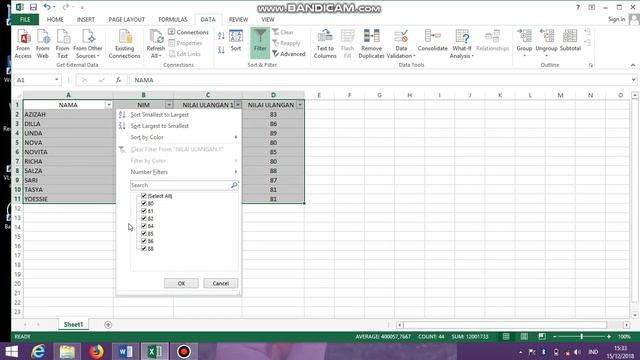Click the Save icon in quick access toolbar
This screenshot has width=640, height=360.
click(33, 7)
